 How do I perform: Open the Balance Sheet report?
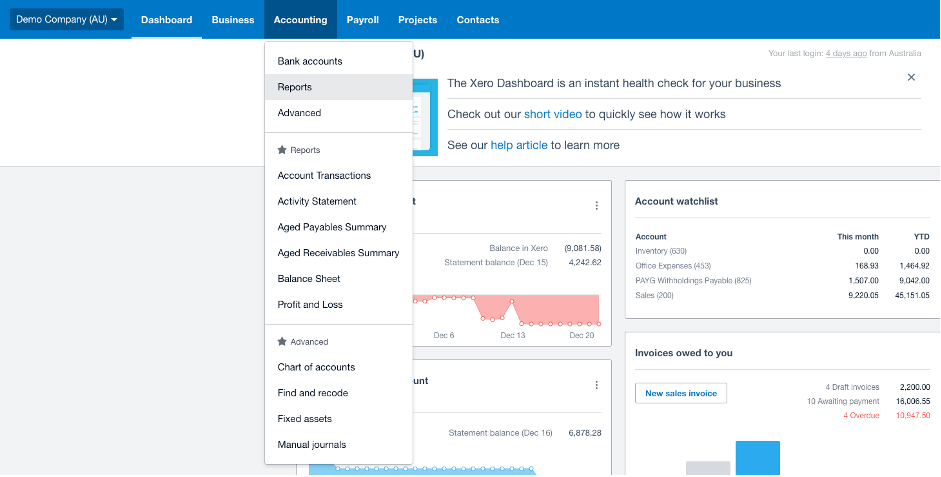click(x=338, y=279)
